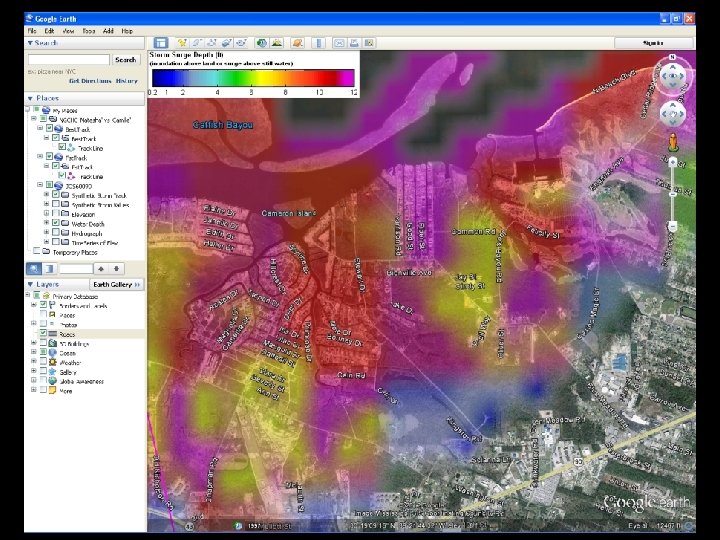
Task: Toggle the sidebar panel toolbar icon
Action: [x=161, y=43]
